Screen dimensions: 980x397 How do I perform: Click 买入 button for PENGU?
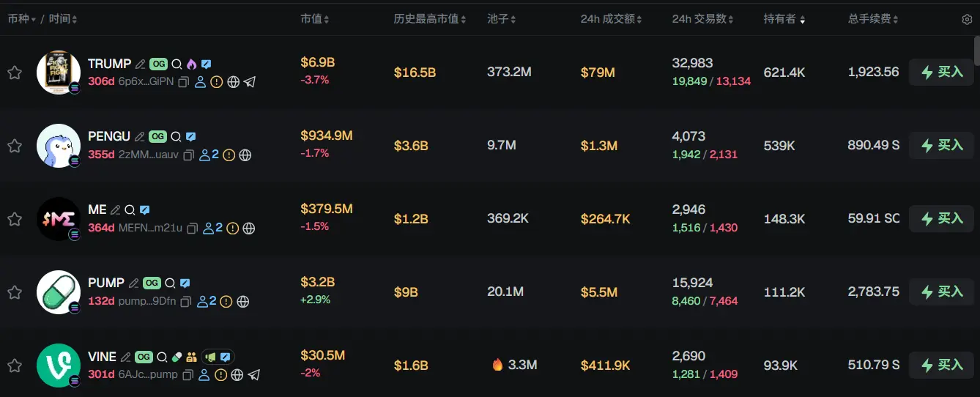(942, 146)
